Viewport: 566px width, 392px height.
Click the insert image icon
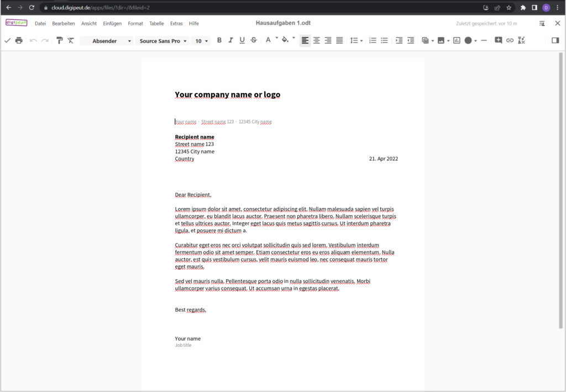tap(441, 40)
